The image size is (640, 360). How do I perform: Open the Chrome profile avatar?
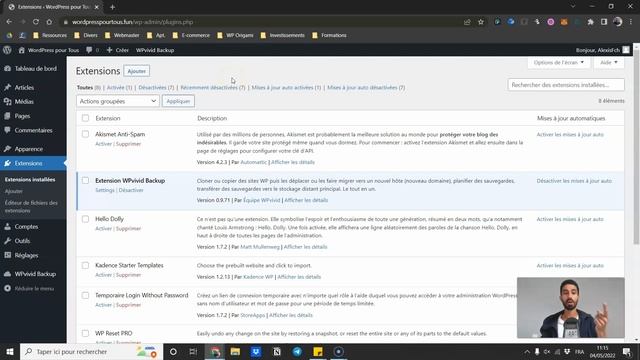point(618,22)
